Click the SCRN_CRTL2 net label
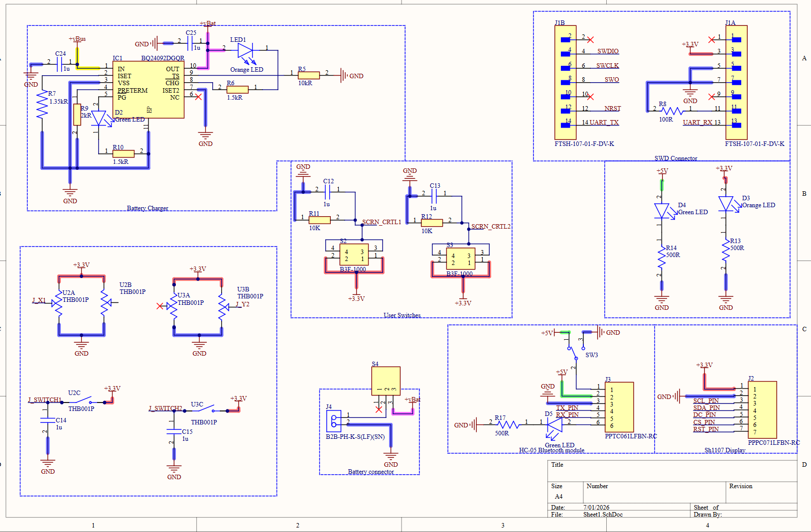Screen dimensions: 811x532 click(x=491, y=227)
